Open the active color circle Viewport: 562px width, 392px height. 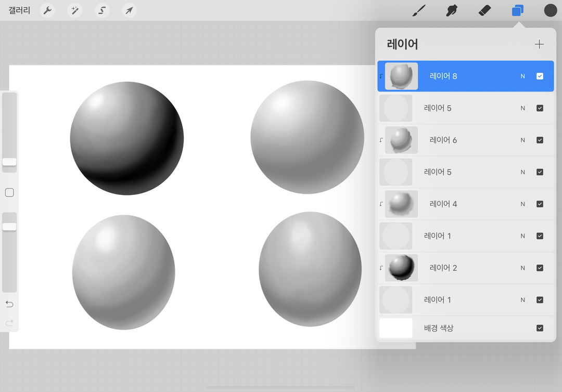551,10
